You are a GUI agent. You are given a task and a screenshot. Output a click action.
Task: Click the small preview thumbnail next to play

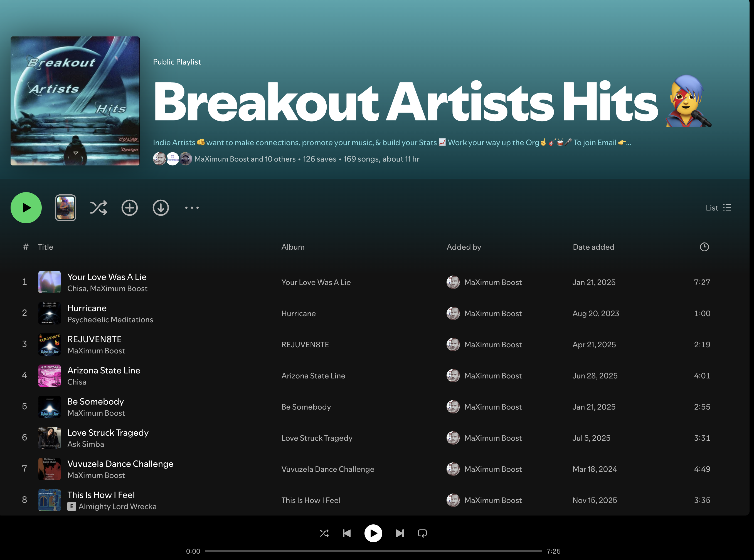66,208
